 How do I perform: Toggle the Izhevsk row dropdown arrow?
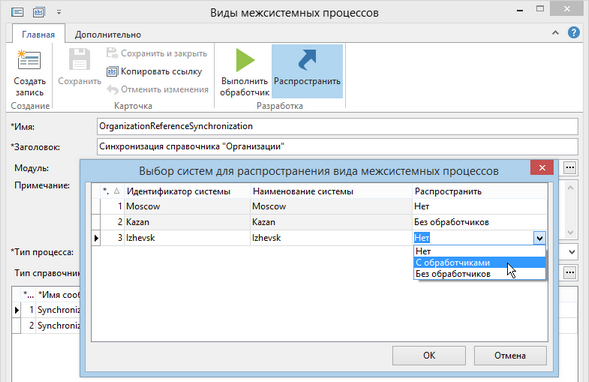[539, 238]
